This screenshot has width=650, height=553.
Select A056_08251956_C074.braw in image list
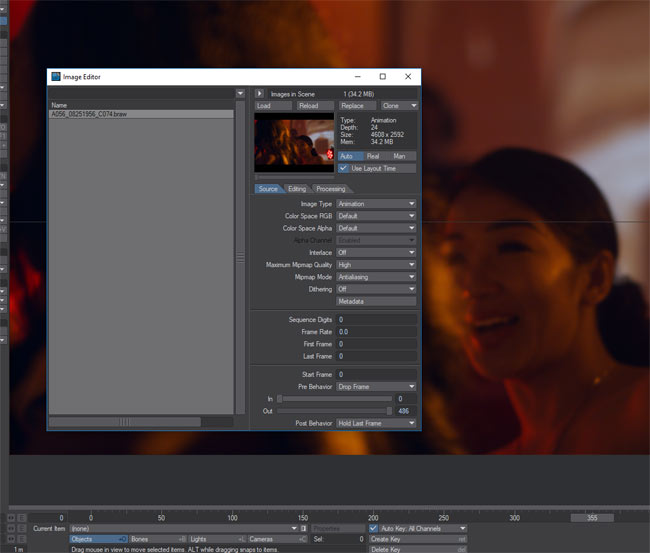click(x=141, y=114)
